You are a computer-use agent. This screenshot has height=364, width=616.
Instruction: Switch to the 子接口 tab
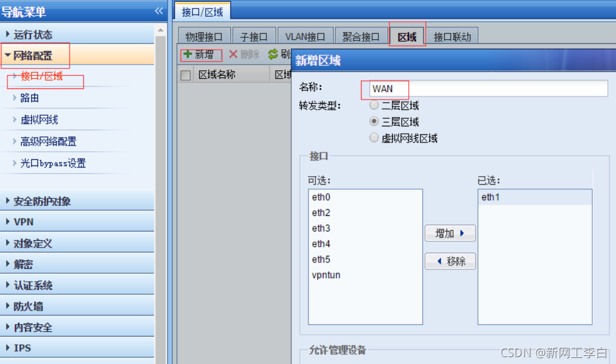[x=254, y=37]
